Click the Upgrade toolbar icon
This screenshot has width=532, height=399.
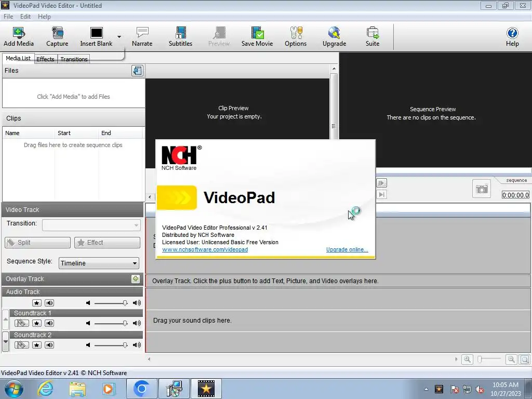tap(334, 37)
